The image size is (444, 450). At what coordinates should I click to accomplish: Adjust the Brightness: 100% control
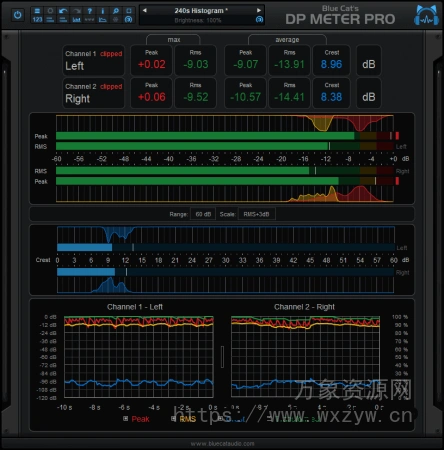pos(198,20)
